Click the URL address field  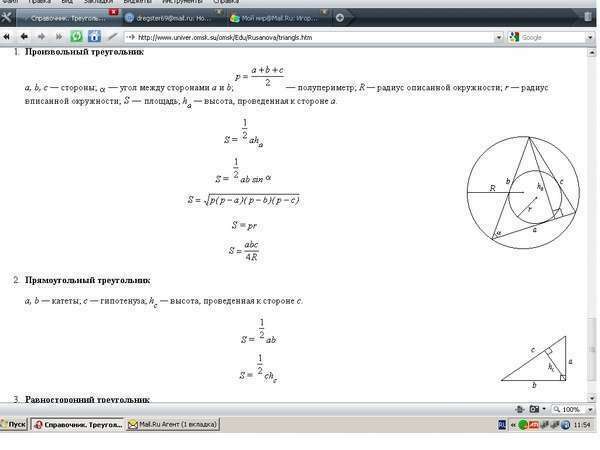point(308,38)
